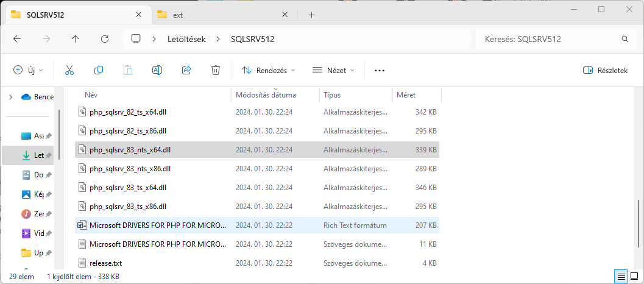
Task: Switch to details list view icon
Action: 621,276
